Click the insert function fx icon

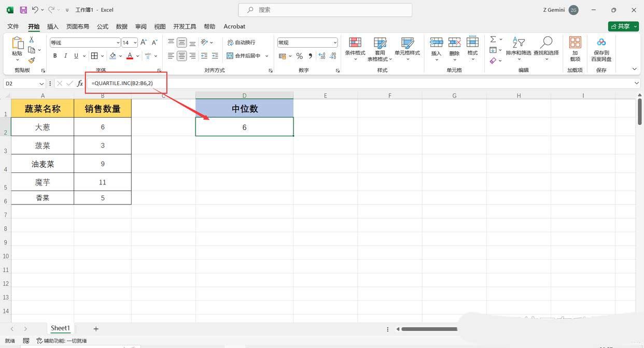click(80, 83)
